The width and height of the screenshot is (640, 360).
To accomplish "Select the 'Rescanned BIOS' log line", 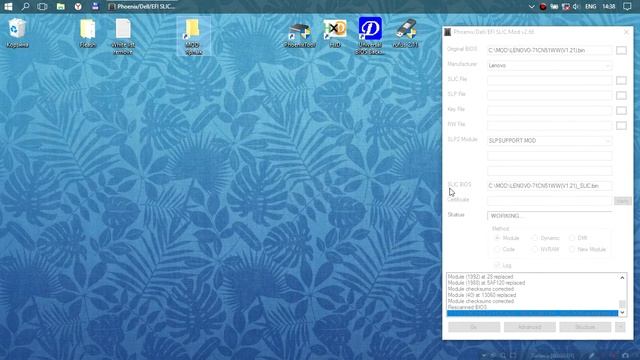I will coord(467,307).
